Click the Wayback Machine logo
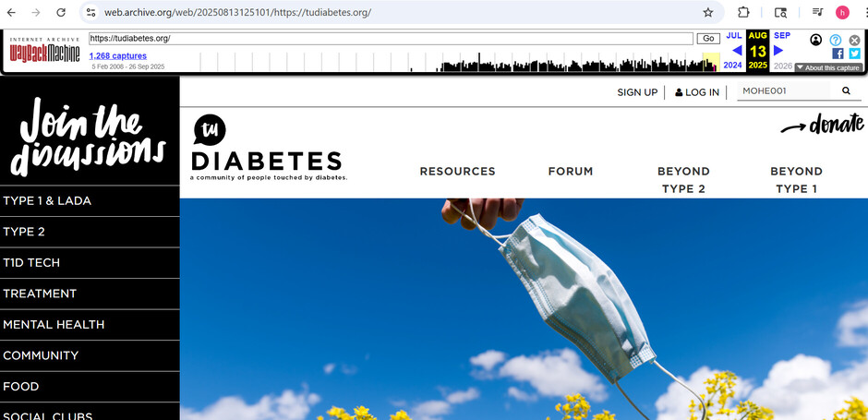Screen dimensions: 868x420 click(x=45, y=51)
